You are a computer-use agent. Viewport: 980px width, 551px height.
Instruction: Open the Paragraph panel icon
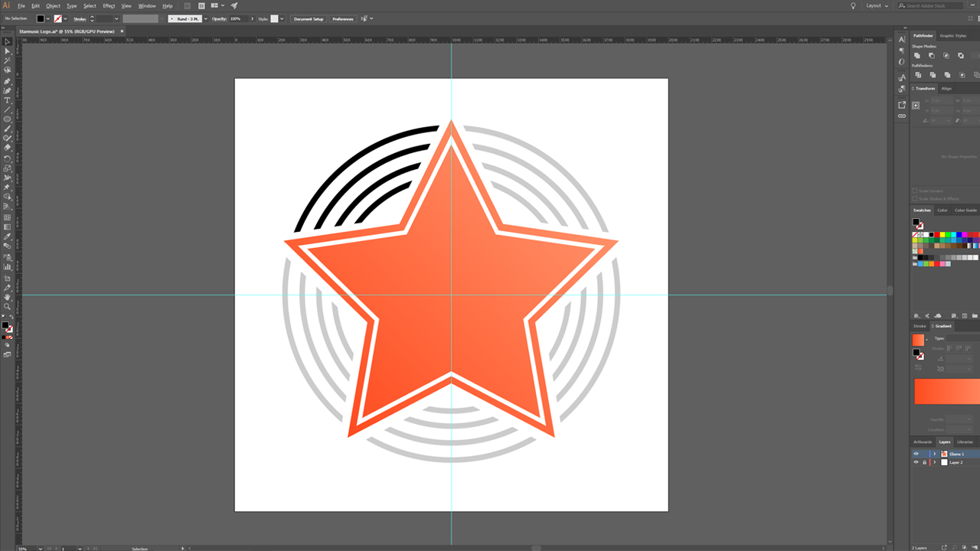pos(902,51)
